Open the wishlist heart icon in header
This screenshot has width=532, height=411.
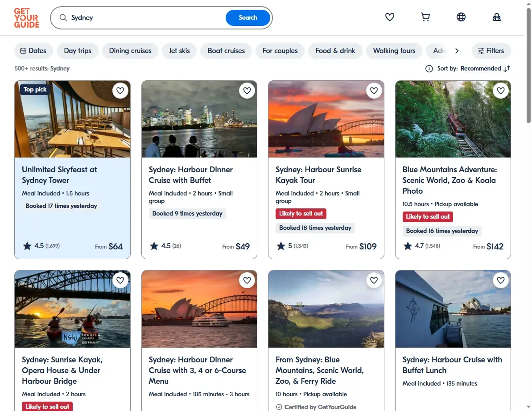[389, 17]
